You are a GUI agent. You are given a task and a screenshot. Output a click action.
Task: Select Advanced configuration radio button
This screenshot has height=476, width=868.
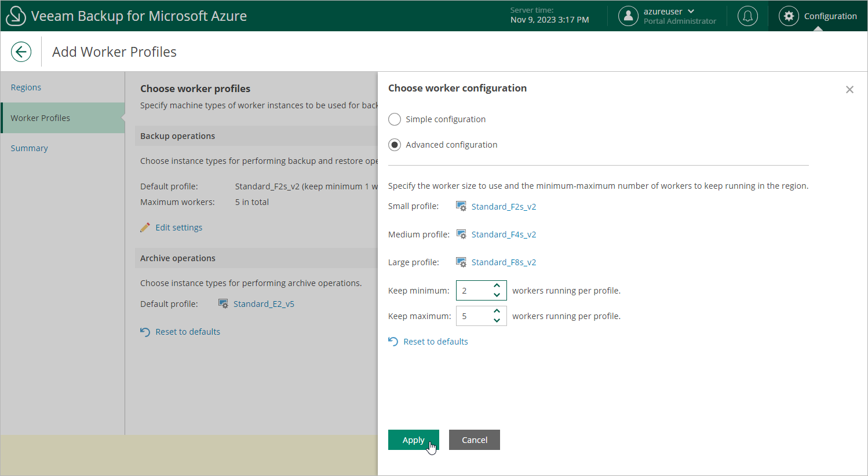pos(395,145)
